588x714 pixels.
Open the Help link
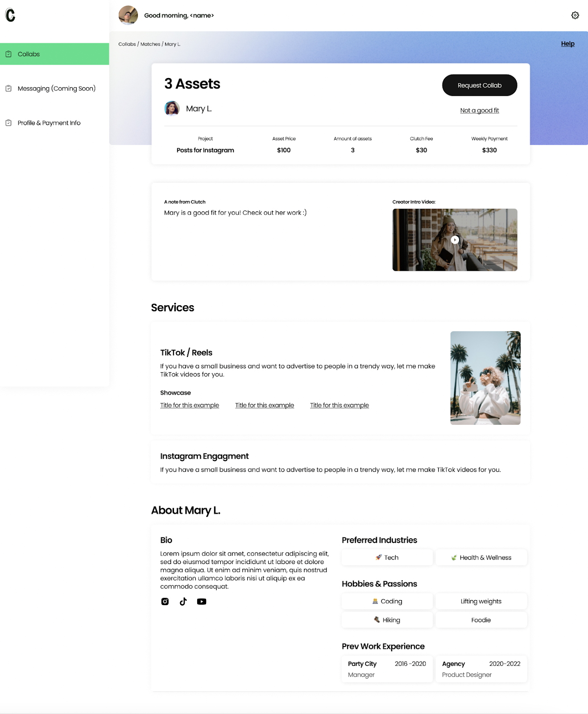tap(567, 44)
